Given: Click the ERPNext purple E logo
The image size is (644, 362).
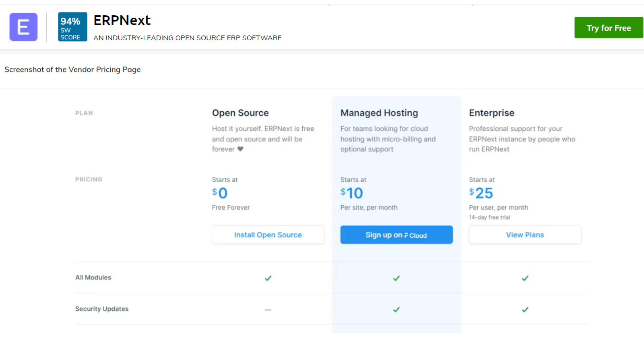Looking at the screenshot, I should coord(23,27).
